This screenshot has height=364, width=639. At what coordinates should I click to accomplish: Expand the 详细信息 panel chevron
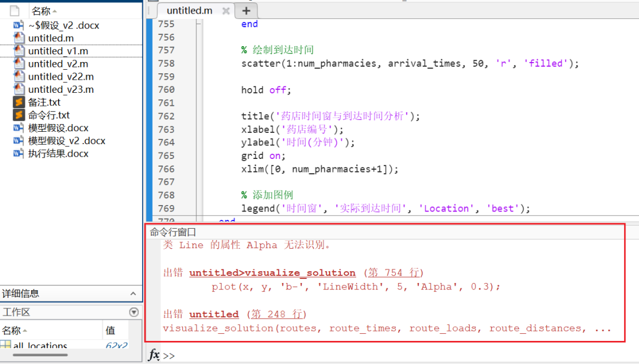click(x=133, y=294)
